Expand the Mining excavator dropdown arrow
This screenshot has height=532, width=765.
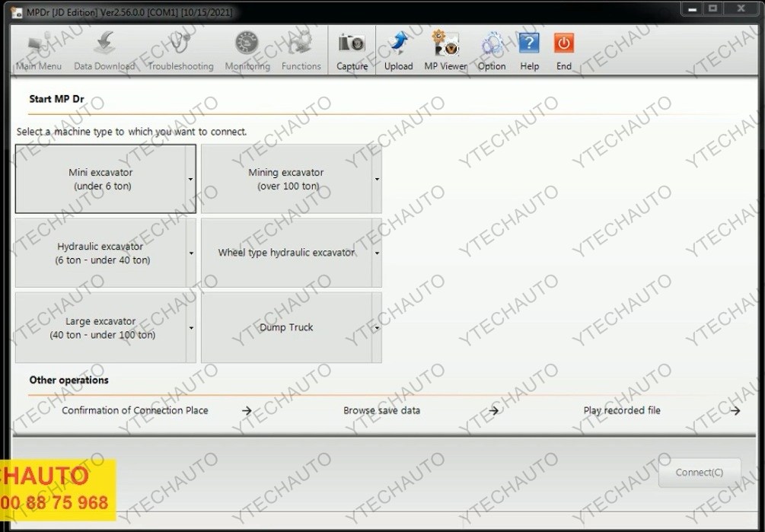click(x=377, y=180)
